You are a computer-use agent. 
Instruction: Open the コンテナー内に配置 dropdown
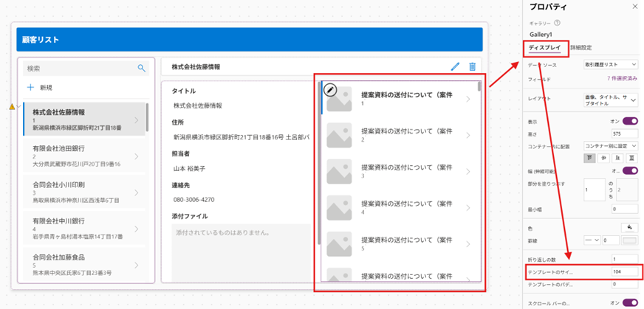click(x=610, y=145)
